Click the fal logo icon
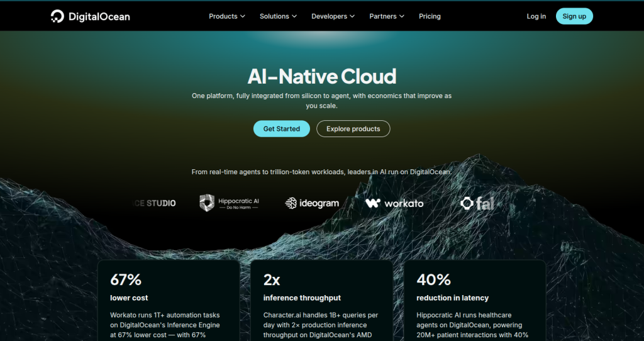This screenshot has width=644, height=341. [x=467, y=203]
